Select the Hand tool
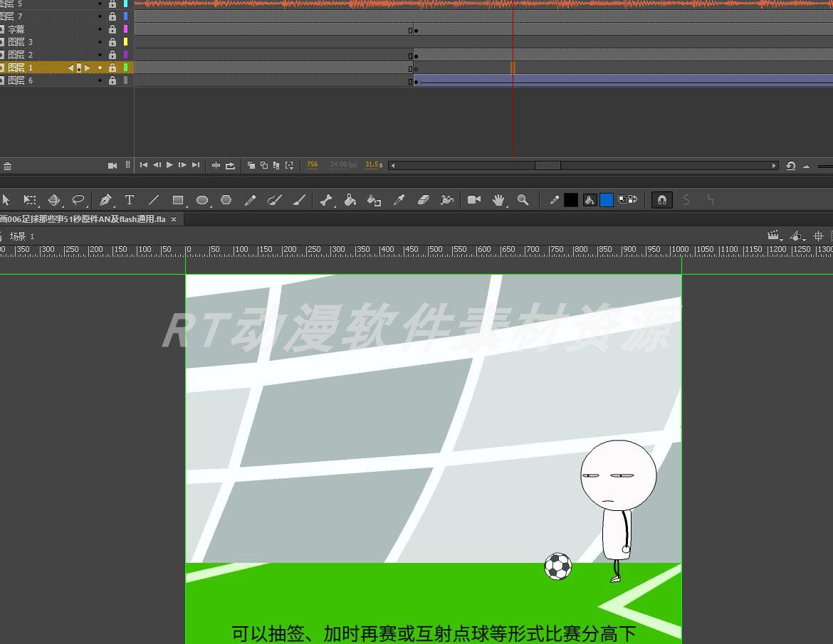The width and height of the screenshot is (833, 644). pyautogui.click(x=498, y=200)
